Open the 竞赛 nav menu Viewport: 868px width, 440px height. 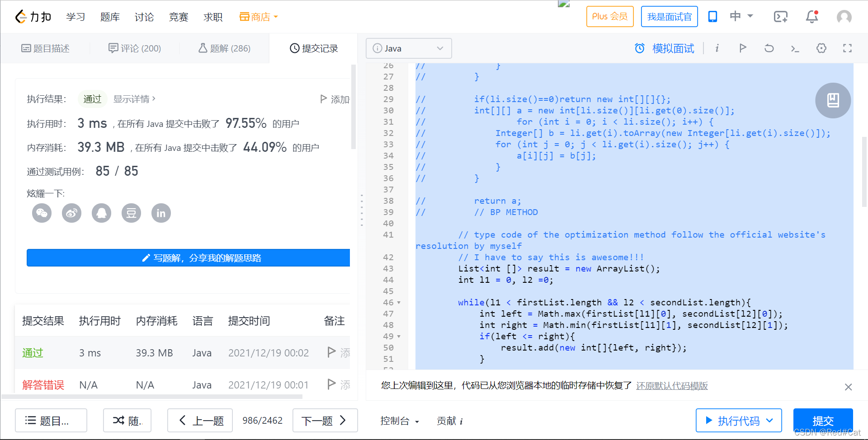[x=179, y=17]
